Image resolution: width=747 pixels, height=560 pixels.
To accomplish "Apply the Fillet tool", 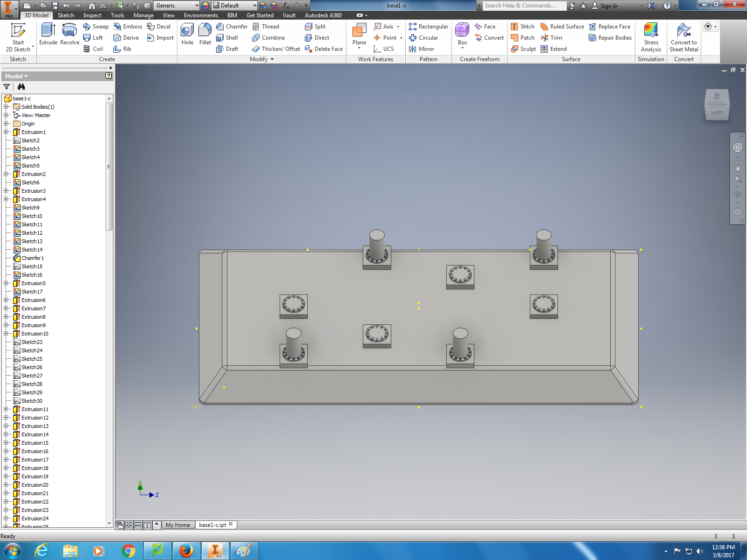I will click(205, 34).
